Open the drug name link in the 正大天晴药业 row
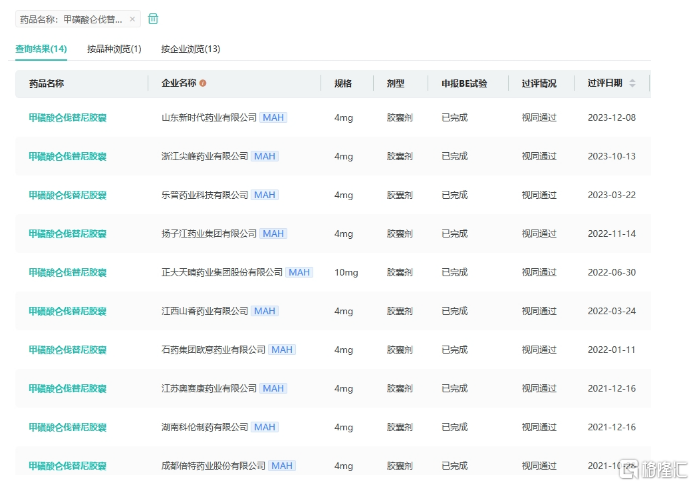The height and width of the screenshot is (486, 694). pos(68,272)
